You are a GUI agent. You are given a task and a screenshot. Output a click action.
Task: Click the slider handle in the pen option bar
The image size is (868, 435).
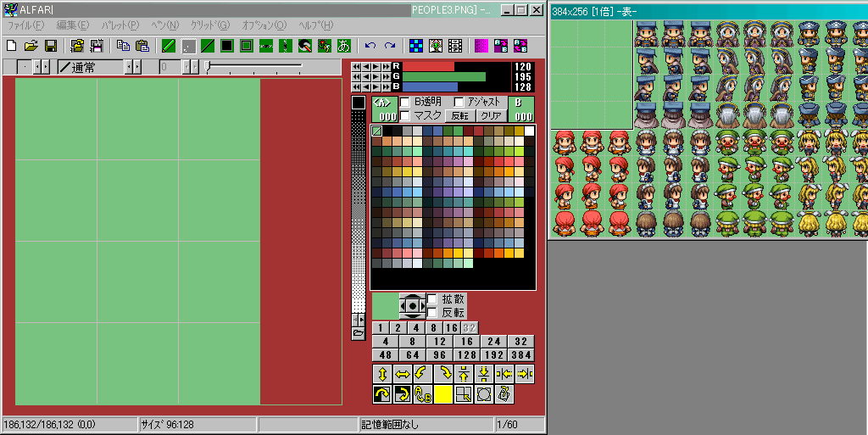[208, 67]
